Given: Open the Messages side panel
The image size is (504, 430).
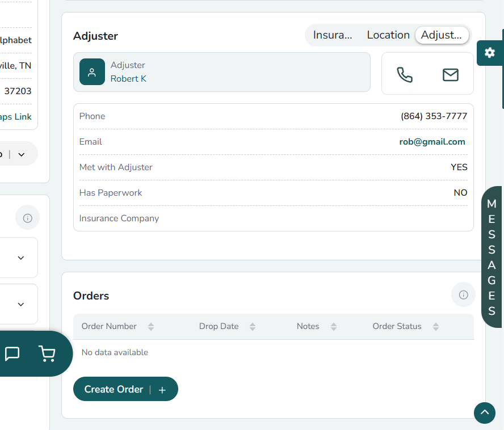Looking at the screenshot, I should [x=492, y=257].
